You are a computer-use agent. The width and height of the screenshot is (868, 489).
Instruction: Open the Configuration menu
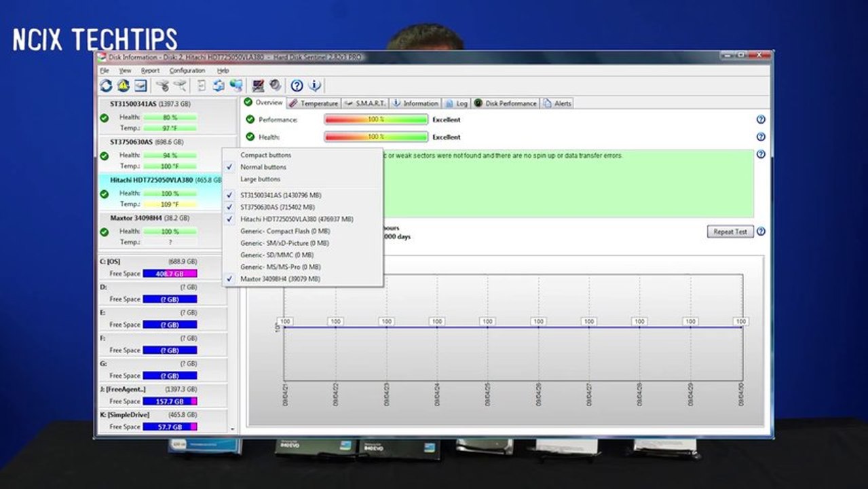click(x=187, y=71)
